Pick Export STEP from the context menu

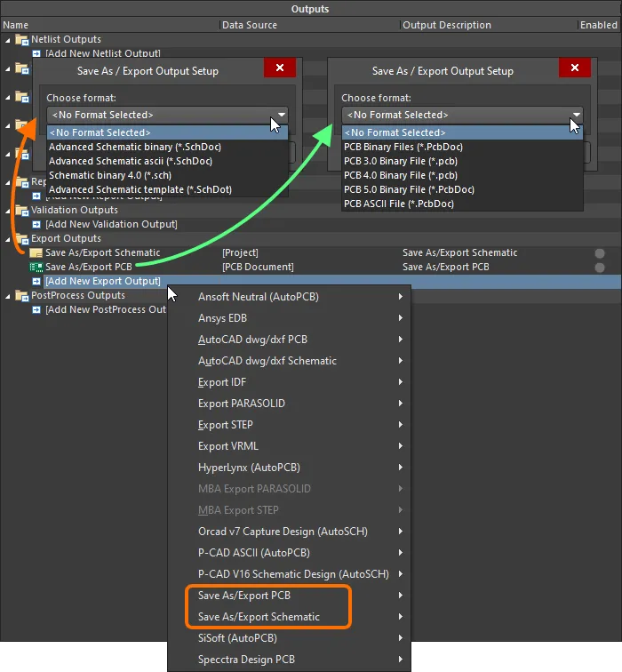tap(289, 425)
